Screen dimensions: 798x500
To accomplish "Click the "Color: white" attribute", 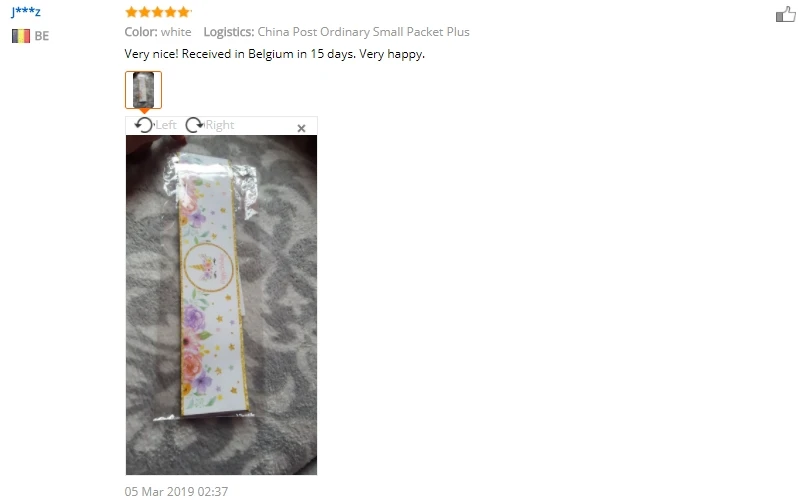I will (158, 32).
